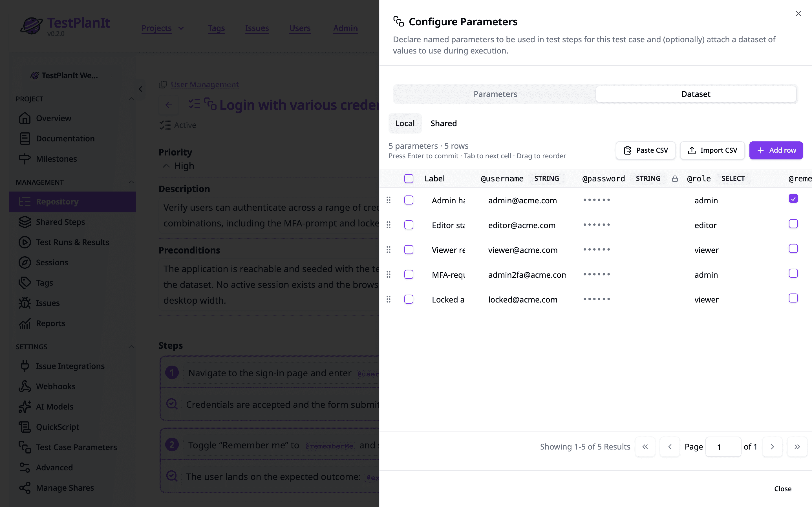Click the page number input field

point(723,447)
